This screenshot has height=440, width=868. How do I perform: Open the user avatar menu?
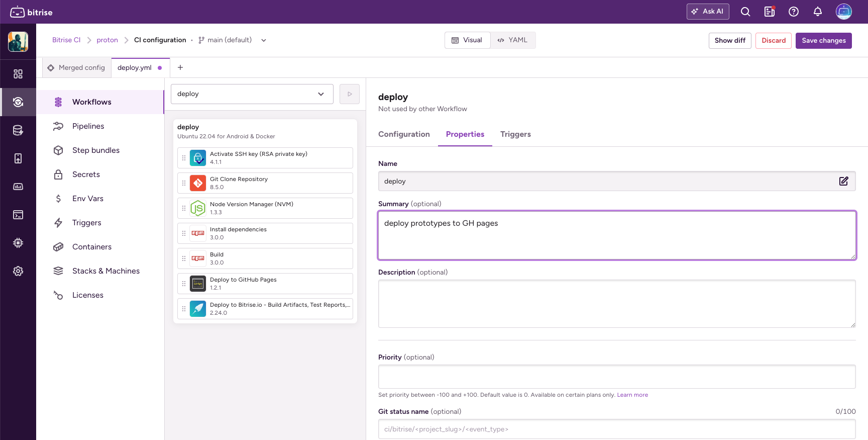[x=844, y=12]
